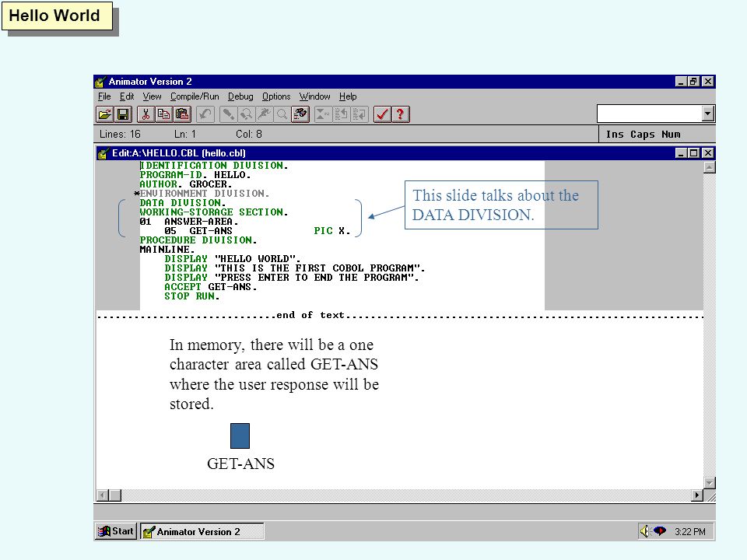The height and width of the screenshot is (560, 747).
Task: Click the AUTHOR. GROCER. code line
Action: coord(186,184)
